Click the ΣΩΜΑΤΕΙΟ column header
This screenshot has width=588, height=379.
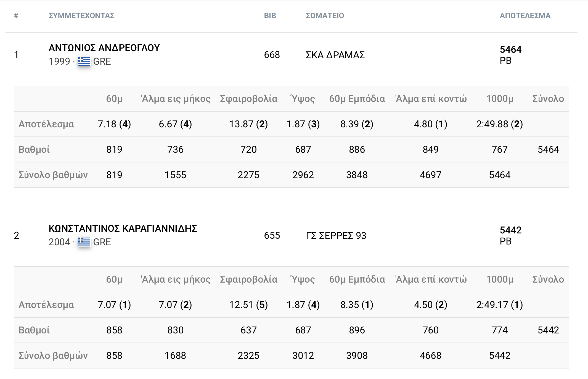pyautogui.click(x=325, y=15)
